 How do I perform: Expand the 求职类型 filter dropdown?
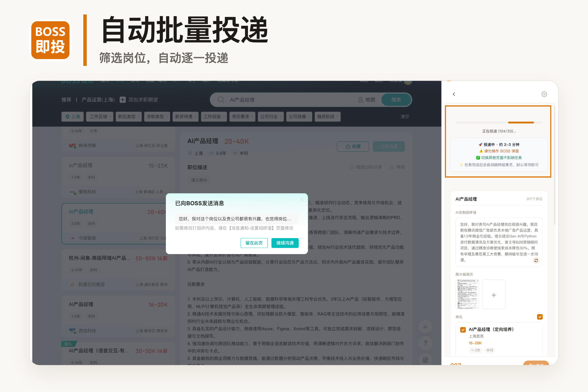pos(157,117)
